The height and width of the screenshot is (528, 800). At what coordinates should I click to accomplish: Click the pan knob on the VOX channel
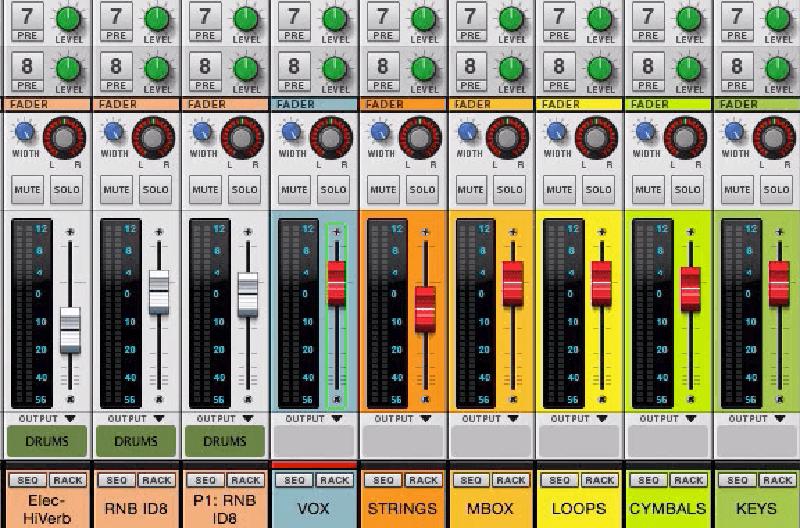click(332, 136)
